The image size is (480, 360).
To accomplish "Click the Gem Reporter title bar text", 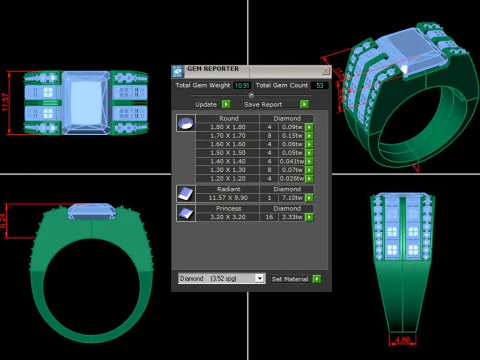I will point(213,69).
